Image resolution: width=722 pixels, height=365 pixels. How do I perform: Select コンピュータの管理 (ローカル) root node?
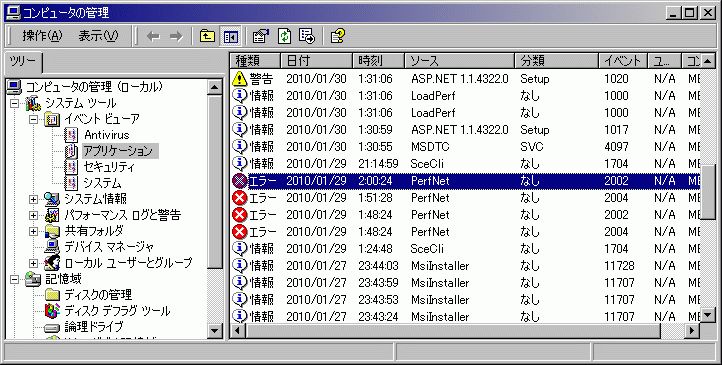94,87
